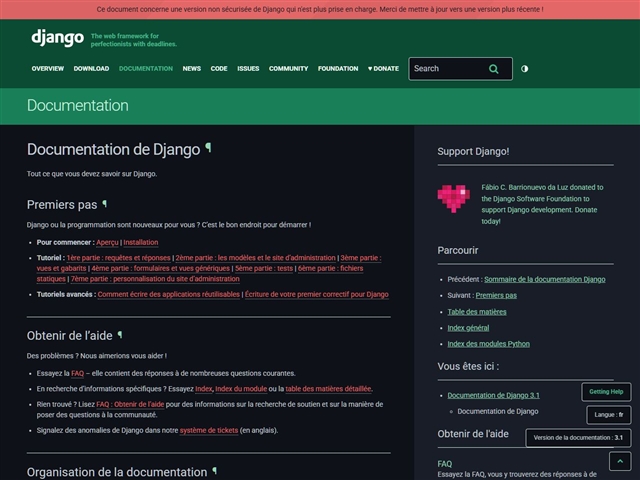The image size is (640, 480).
Task: Open Sommaire de la documentation Django link
Action: tap(544, 280)
